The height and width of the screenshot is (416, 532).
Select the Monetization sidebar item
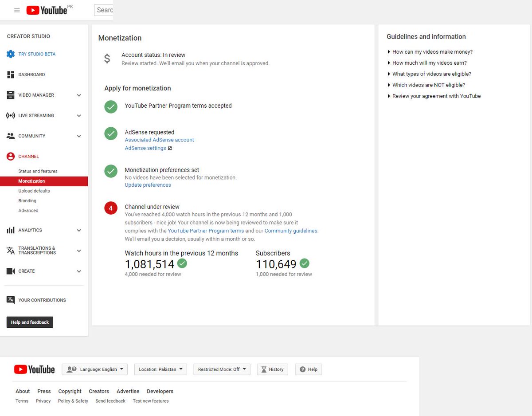pyautogui.click(x=44, y=181)
